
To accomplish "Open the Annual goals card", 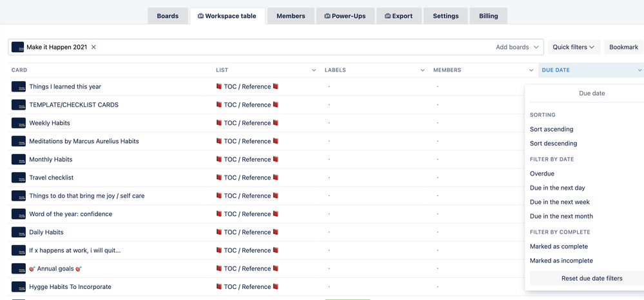I will point(55,268).
